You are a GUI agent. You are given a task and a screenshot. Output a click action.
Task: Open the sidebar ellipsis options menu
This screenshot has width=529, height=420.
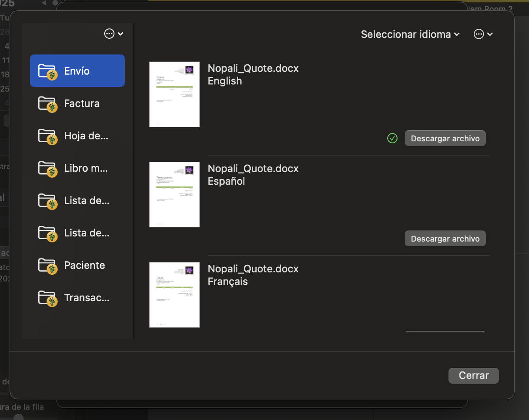pos(114,34)
